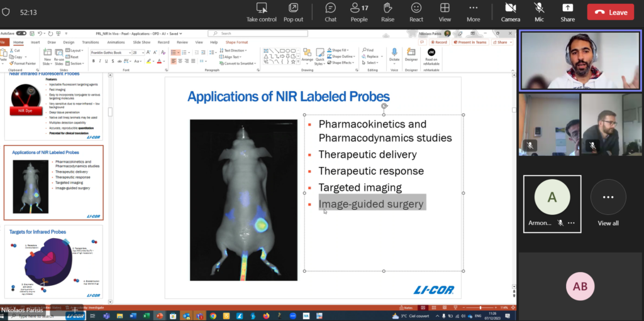Expand the Layout dropdown
Viewport: 644px width, 321px height.
(x=75, y=50)
